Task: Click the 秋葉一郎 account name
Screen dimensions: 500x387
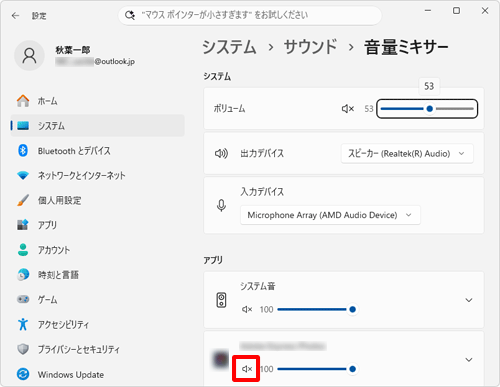Action: [x=73, y=50]
